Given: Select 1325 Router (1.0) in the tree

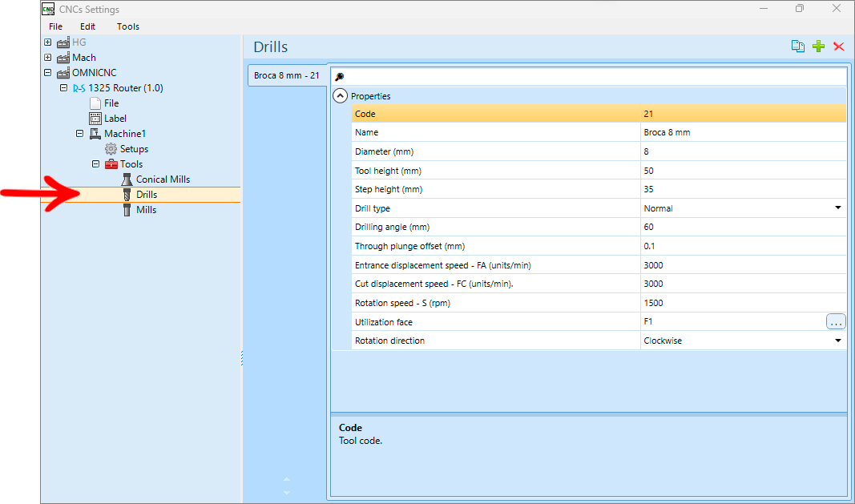Looking at the screenshot, I should point(126,88).
